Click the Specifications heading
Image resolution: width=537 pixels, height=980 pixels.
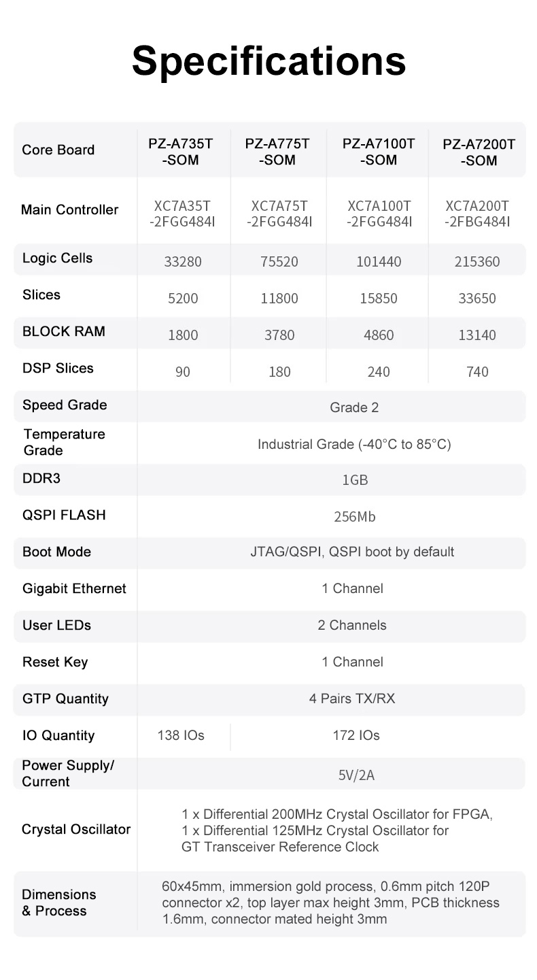tap(268, 63)
